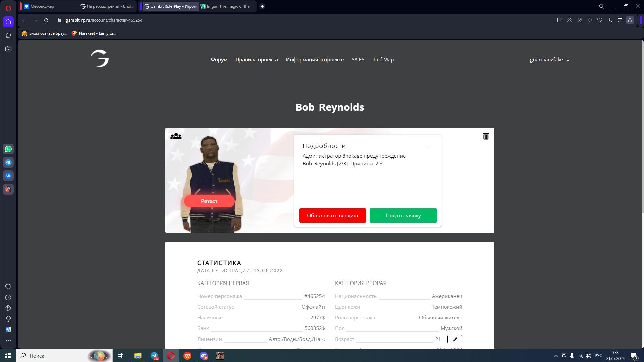This screenshot has width=644, height=362.
Task: Open VK in Opera sidebar
Action: [8, 176]
